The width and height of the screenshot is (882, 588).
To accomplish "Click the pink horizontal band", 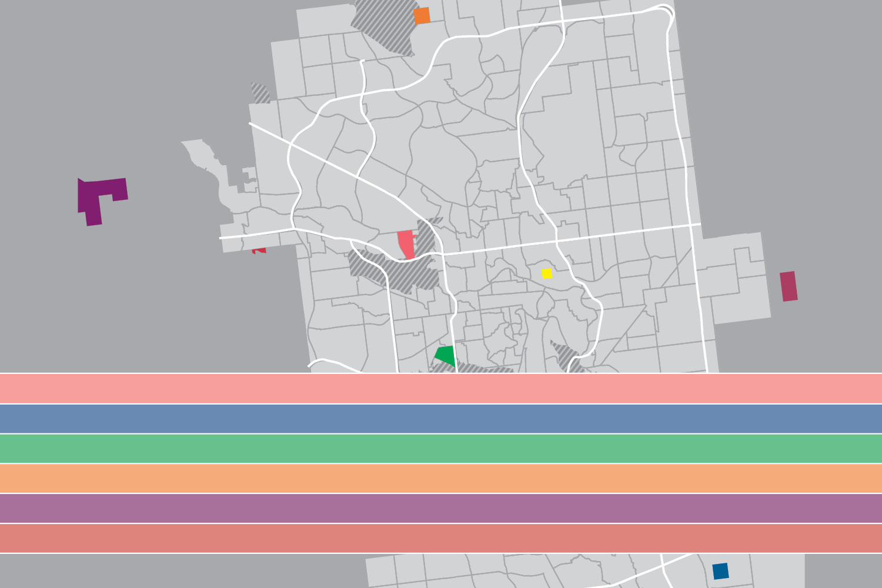I will (441, 388).
